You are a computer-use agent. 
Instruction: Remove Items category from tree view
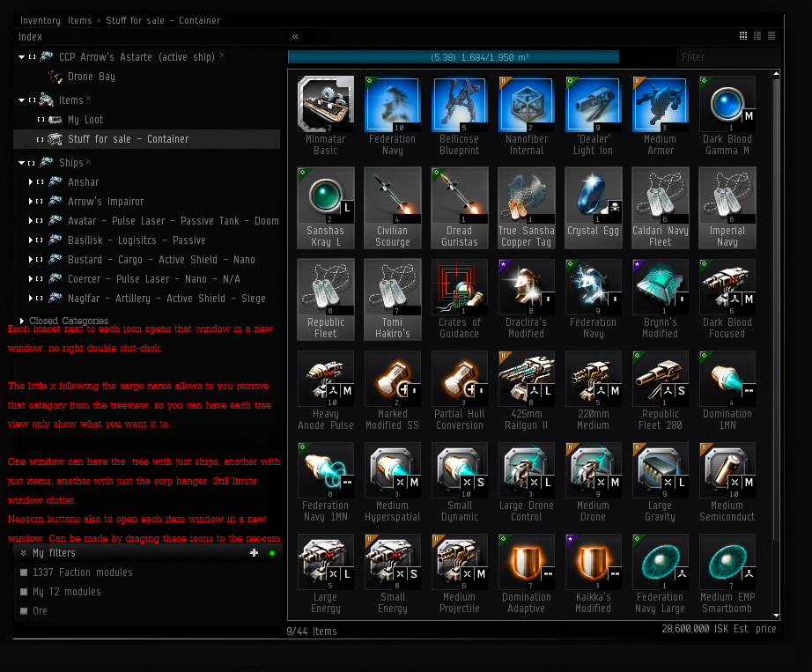89,98
